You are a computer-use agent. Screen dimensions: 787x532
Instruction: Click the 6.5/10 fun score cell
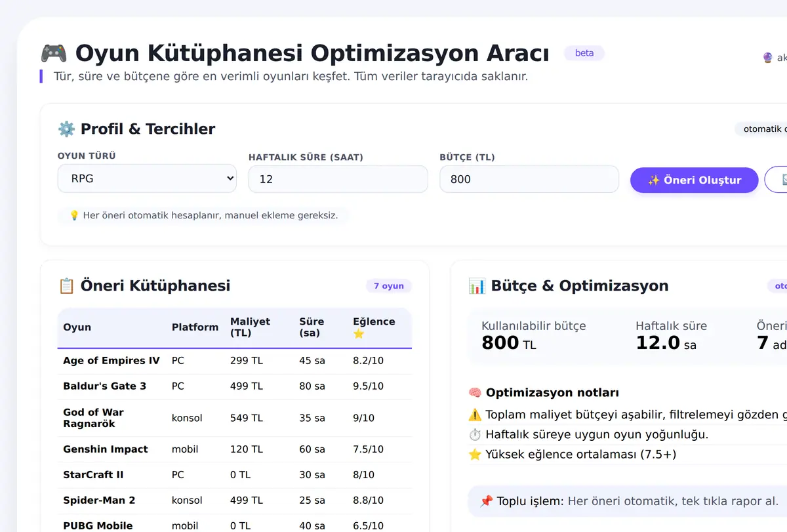coord(368,526)
